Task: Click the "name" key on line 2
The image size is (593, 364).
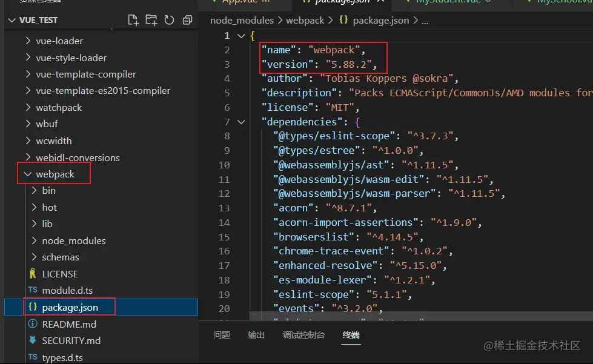Action: pos(279,50)
